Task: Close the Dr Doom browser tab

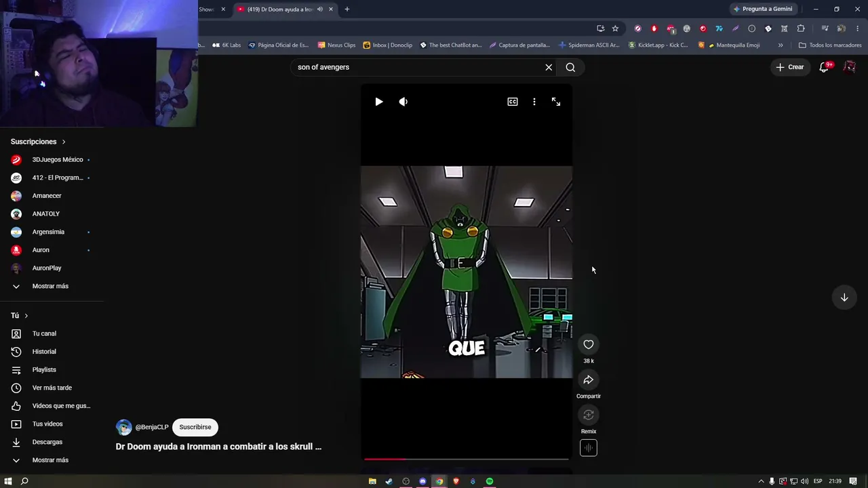Action: click(331, 9)
